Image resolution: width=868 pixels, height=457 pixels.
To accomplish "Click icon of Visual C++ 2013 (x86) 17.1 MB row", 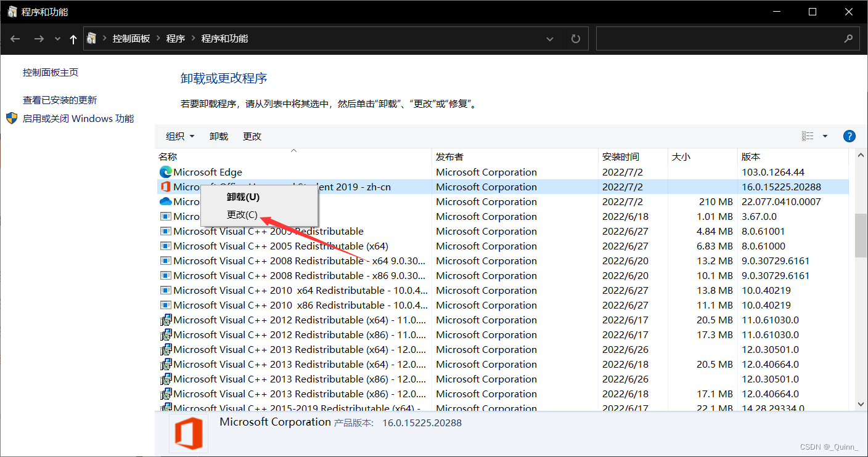I will click(165, 394).
